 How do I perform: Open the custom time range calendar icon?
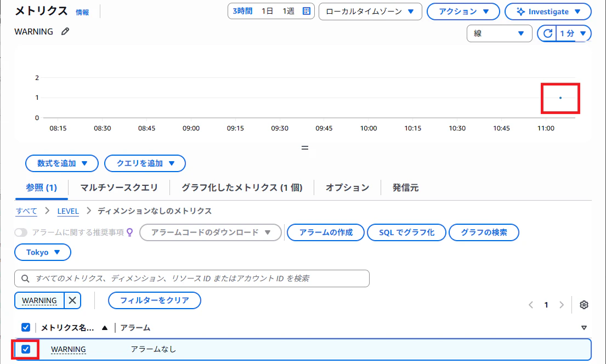point(307,11)
